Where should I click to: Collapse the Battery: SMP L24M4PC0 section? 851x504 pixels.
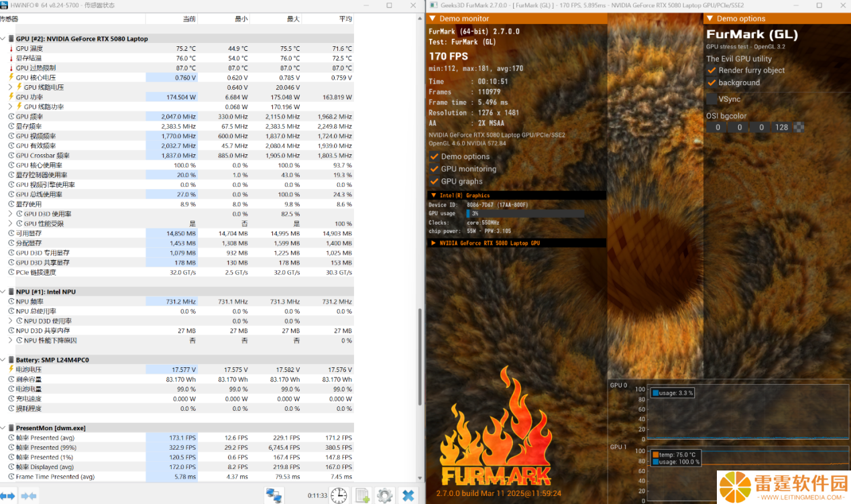coord(3,360)
